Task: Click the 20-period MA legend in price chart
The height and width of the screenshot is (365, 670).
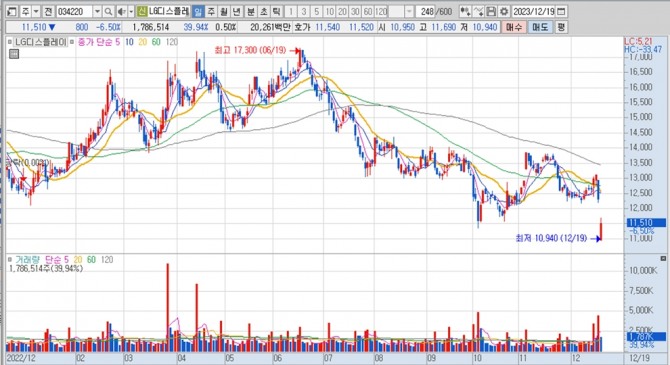Action: (143, 42)
